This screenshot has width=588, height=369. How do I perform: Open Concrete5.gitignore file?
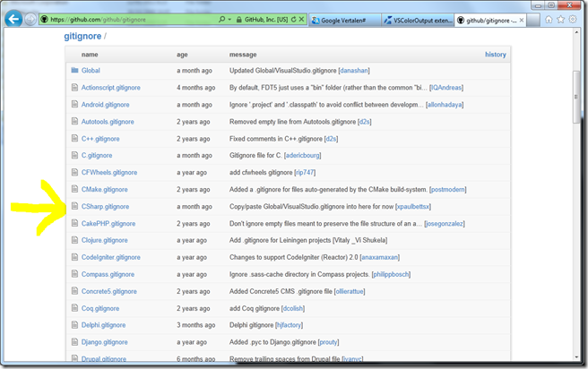pyautogui.click(x=109, y=291)
